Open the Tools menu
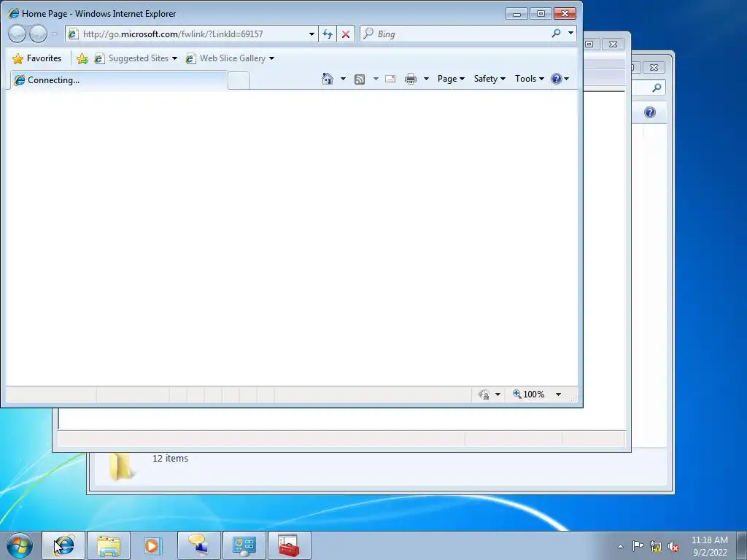Image resolution: width=747 pixels, height=560 pixels. [529, 79]
